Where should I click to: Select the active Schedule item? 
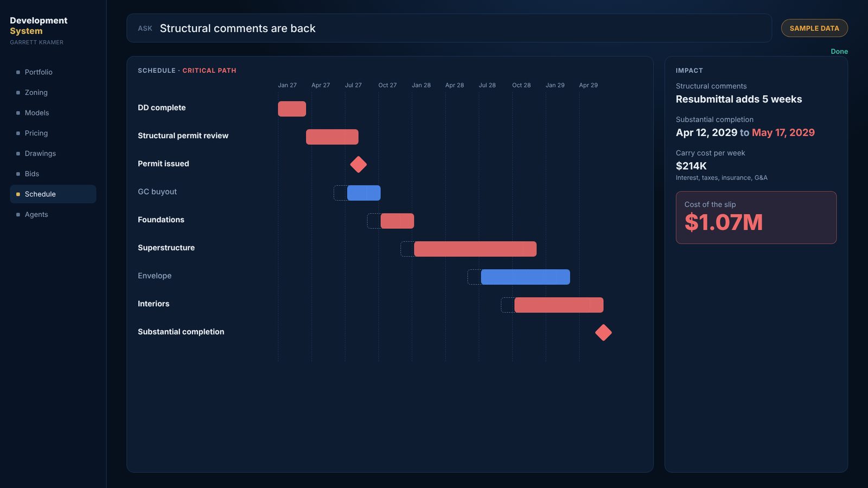tap(53, 194)
